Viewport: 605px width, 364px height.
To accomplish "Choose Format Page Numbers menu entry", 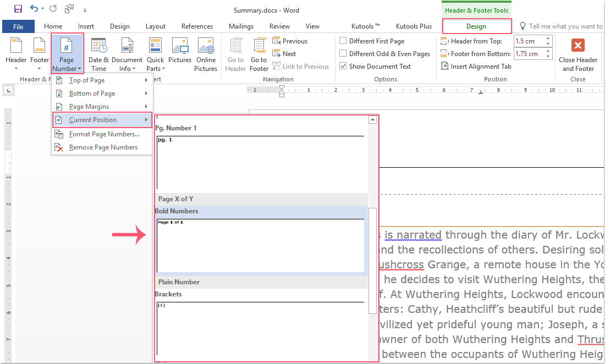I will 104,134.
